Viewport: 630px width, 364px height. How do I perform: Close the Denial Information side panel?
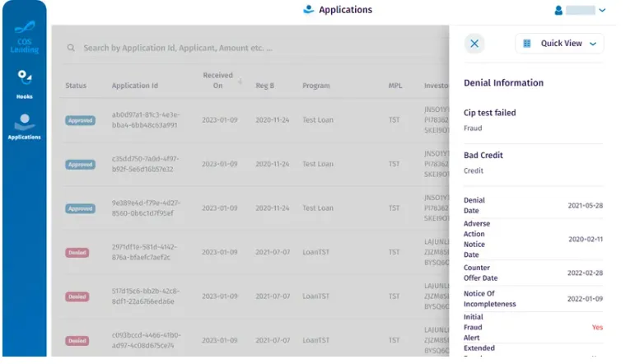point(474,44)
